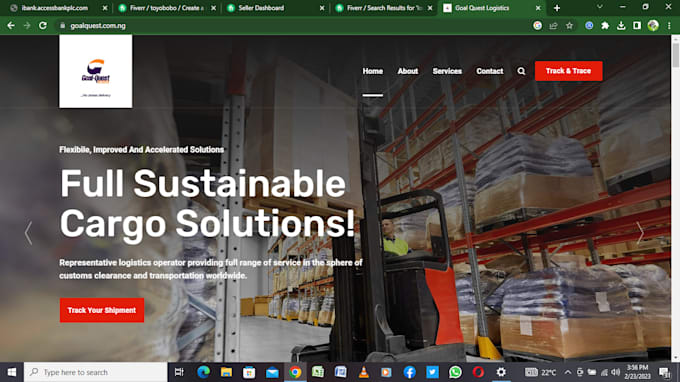Screen dimensions: 680x382
Task: Click the Full Sustainable Cargo Solutions heading
Action: [207, 204]
